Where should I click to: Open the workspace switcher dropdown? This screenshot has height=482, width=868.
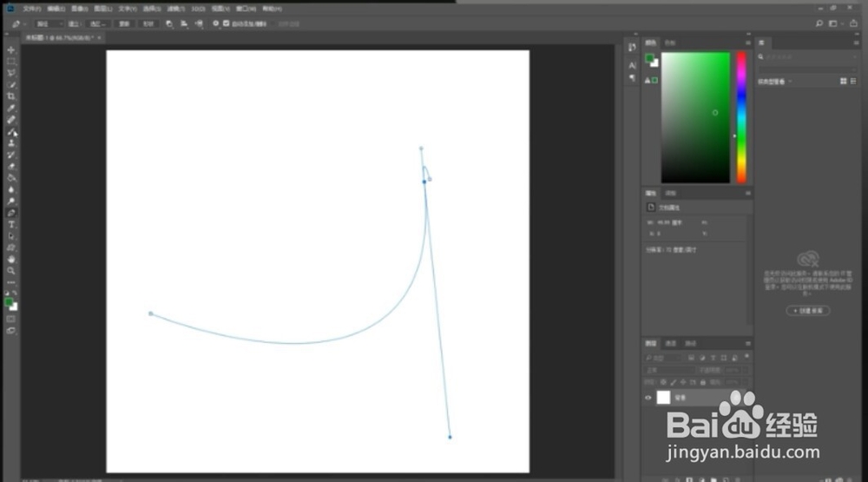click(x=835, y=23)
